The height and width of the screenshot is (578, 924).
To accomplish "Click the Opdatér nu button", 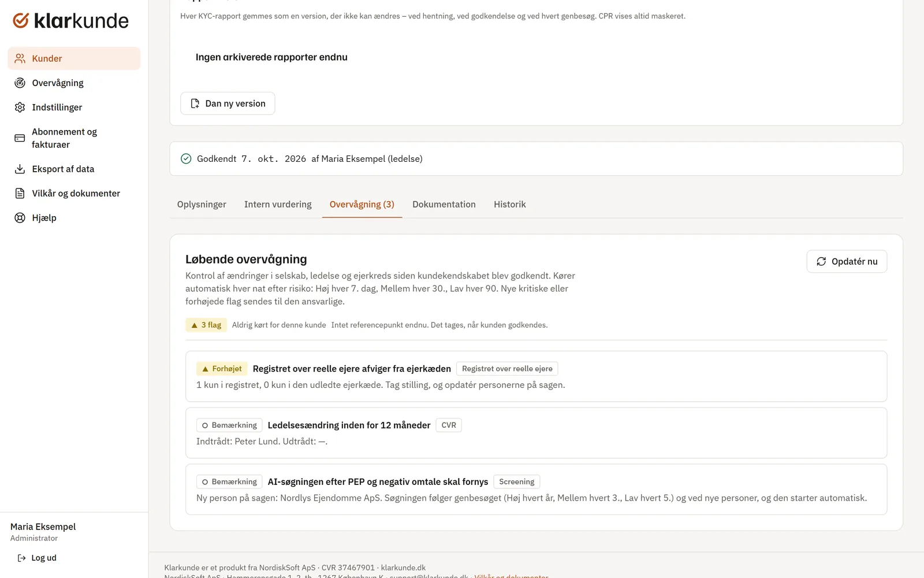I will (x=847, y=262).
